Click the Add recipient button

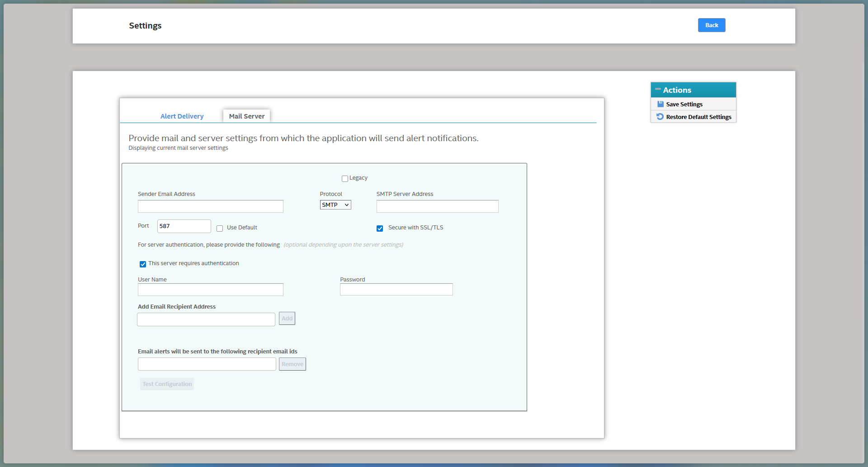tap(287, 319)
